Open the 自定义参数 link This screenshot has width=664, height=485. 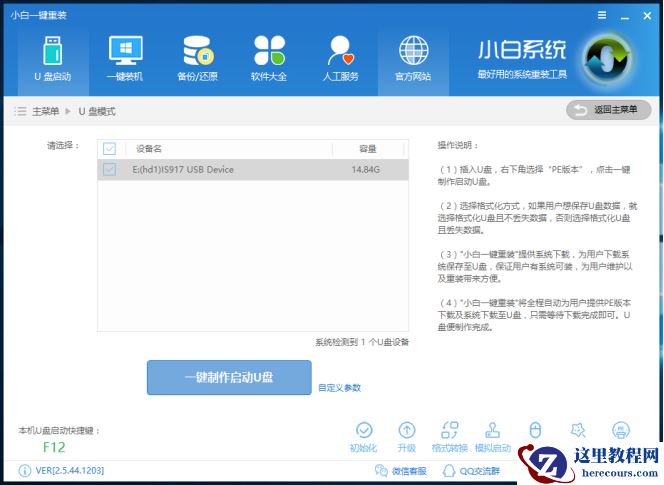pos(339,388)
